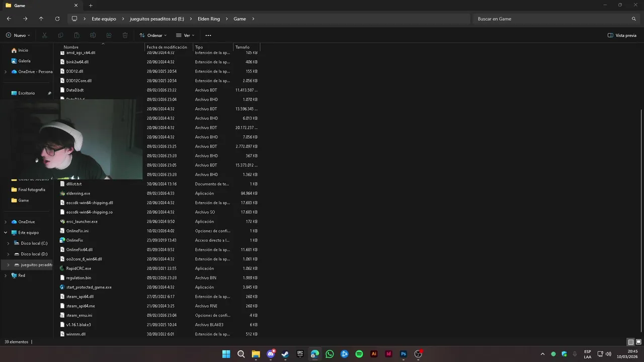This screenshot has height=362, width=644.
Task: Open the Ver view dropdown
Action: pyautogui.click(x=185, y=35)
